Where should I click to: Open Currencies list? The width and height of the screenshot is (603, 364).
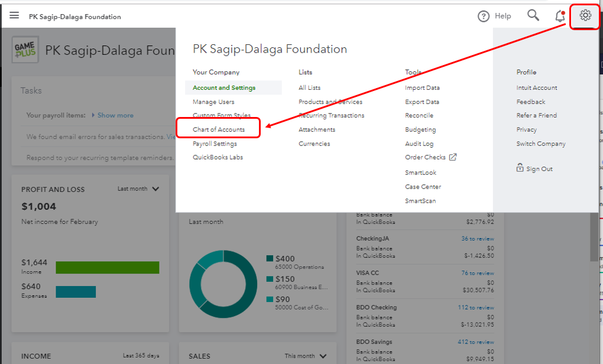[x=314, y=144]
